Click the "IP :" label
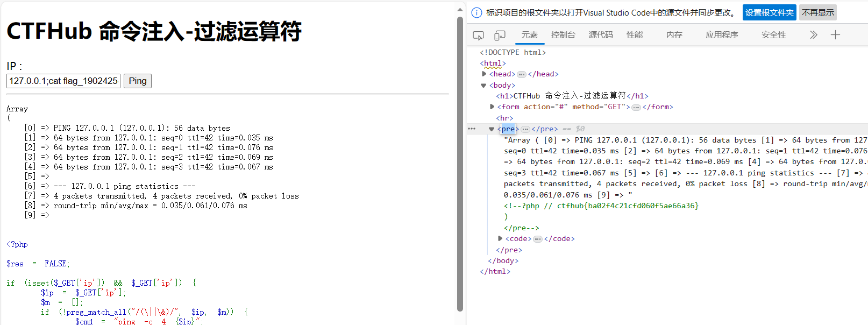 point(15,66)
